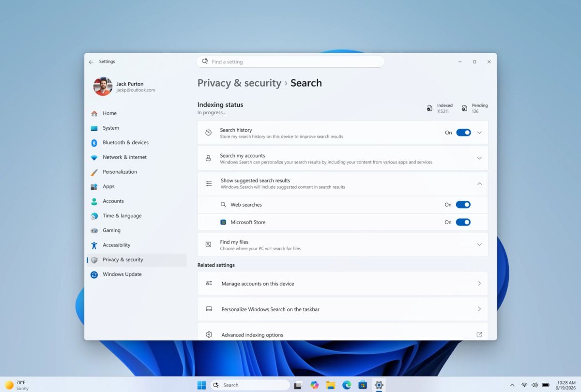Open the Jack Purton account profile
Image resolution: width=581 pixels, height=392 pixels.
125,87
